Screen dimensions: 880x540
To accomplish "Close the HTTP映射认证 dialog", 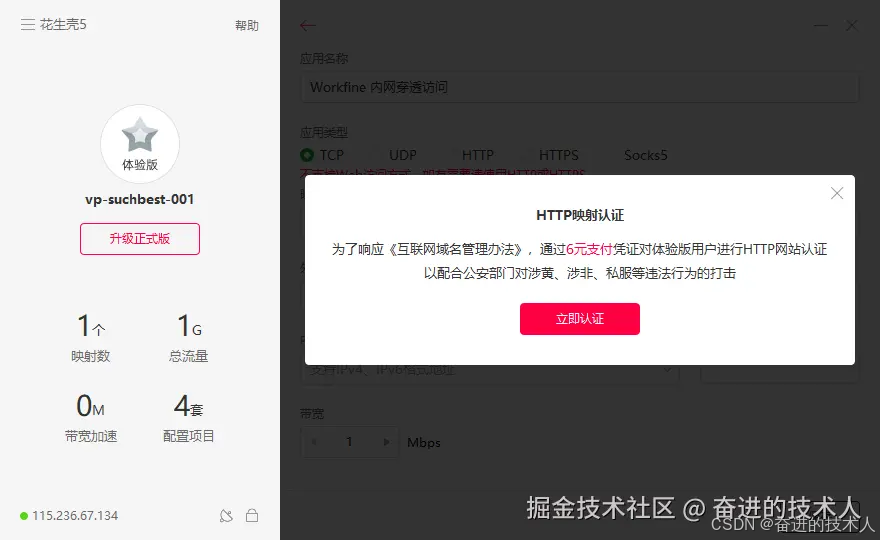I will pyautogui.click(x=837, y=193).
